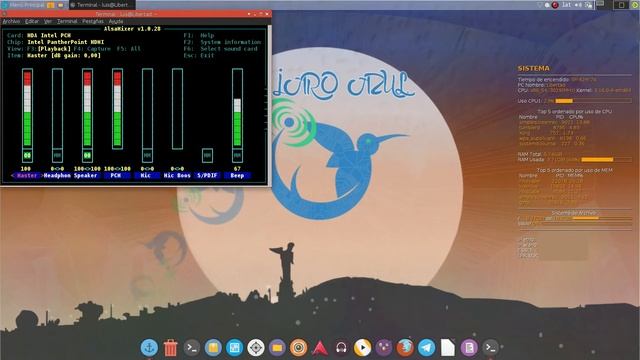Click the 'F1: Help' text
Image resolution: width=640 pixels, height=360 pixels.
200,36
